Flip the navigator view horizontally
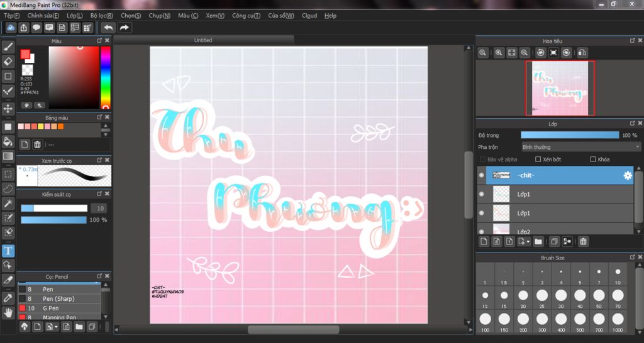Viewport: 644px width, 343px height. tap(582, 53)
